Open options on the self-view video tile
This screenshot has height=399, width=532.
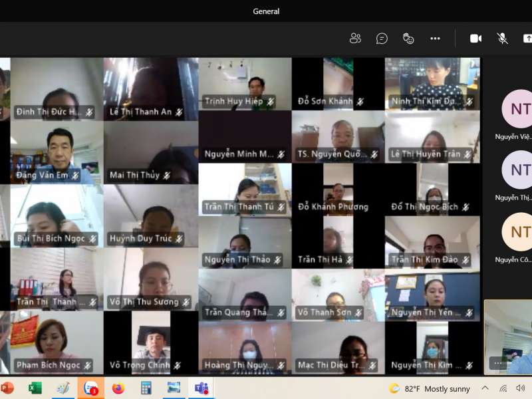coord(497,362)
